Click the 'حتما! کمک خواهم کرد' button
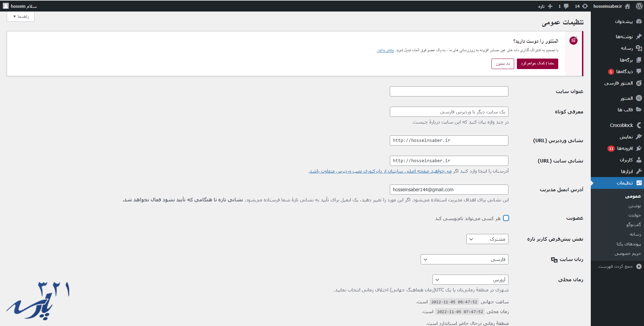The height and width of the screenshot is (326, 644). [538, 64]
